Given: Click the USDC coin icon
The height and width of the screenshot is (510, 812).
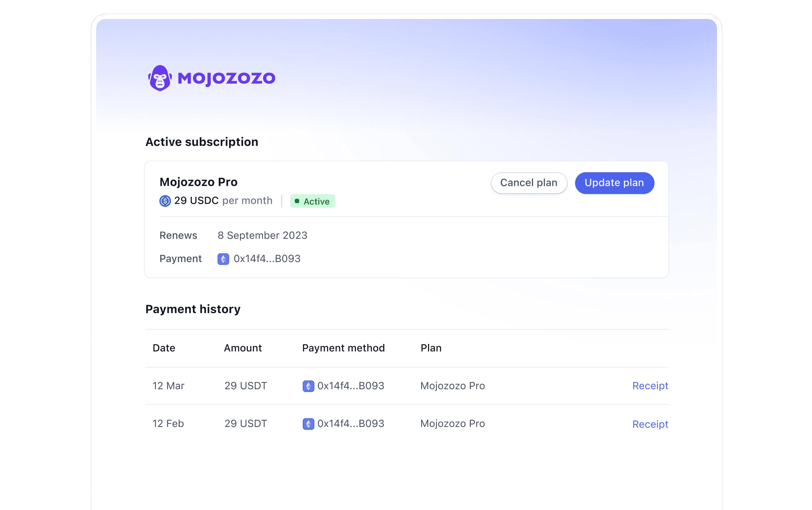Looking at the screenshot, I should click(x=165, y=201).
